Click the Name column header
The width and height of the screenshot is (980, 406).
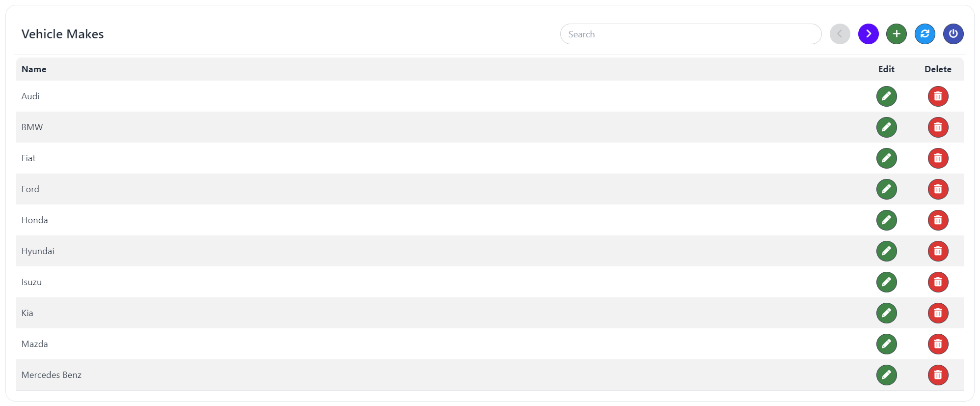pos(34,69)
